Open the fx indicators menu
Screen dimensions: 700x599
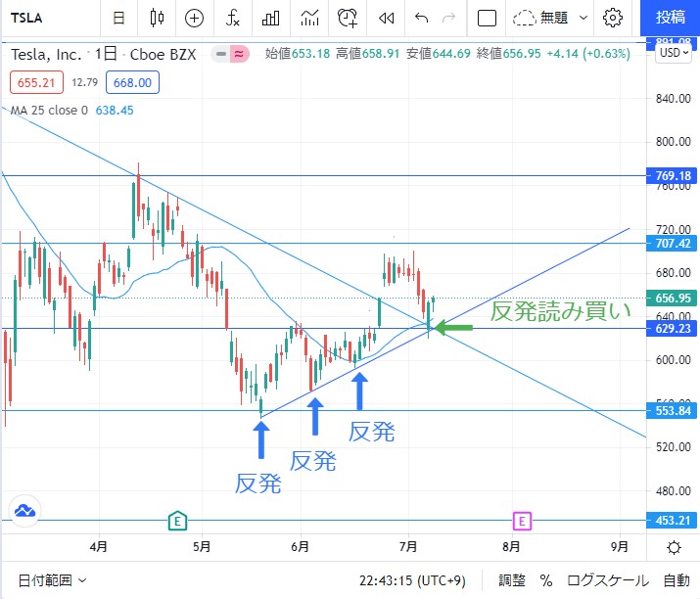(233, 18)
